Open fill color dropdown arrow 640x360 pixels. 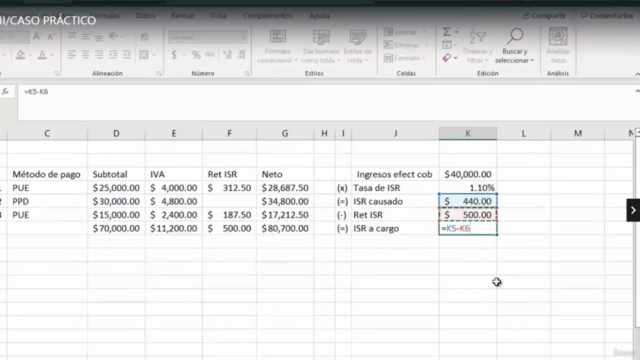30,55
